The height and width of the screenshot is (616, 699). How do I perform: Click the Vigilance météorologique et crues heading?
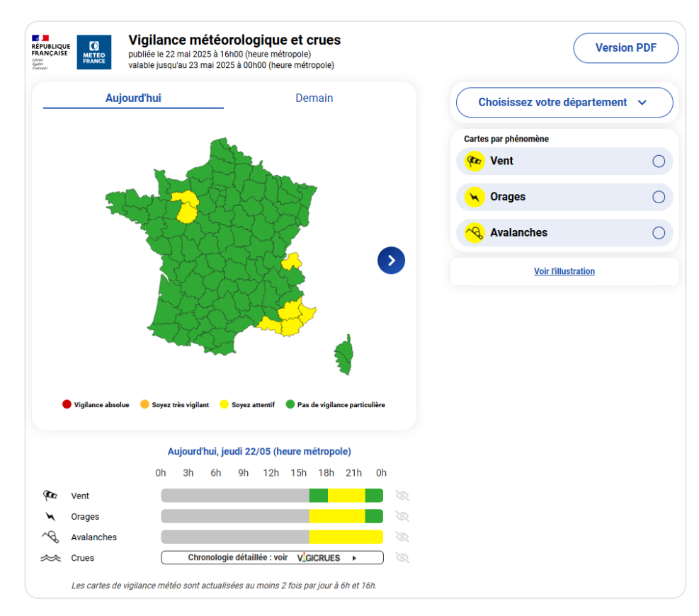pos(234,40)
